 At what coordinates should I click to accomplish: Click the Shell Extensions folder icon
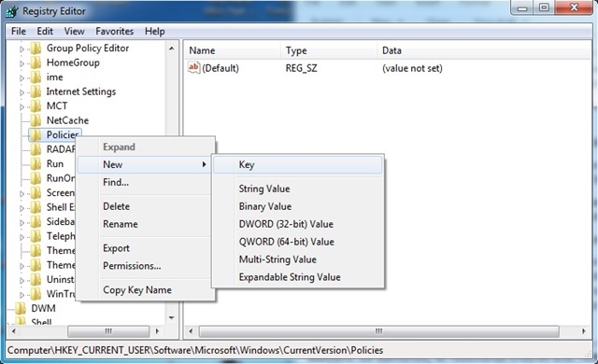[x=36, y=207]
